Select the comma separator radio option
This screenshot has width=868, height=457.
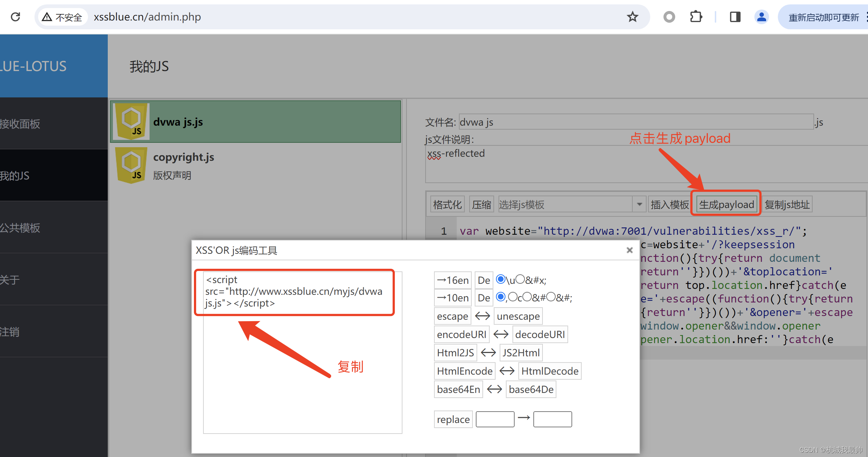501,297
